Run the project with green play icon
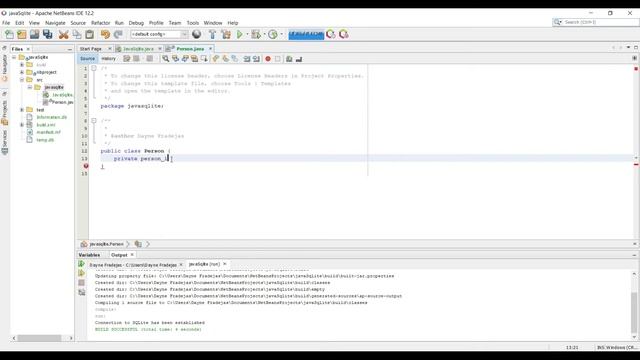The height and width of the screenshot is (360, 640). (240, 34)
